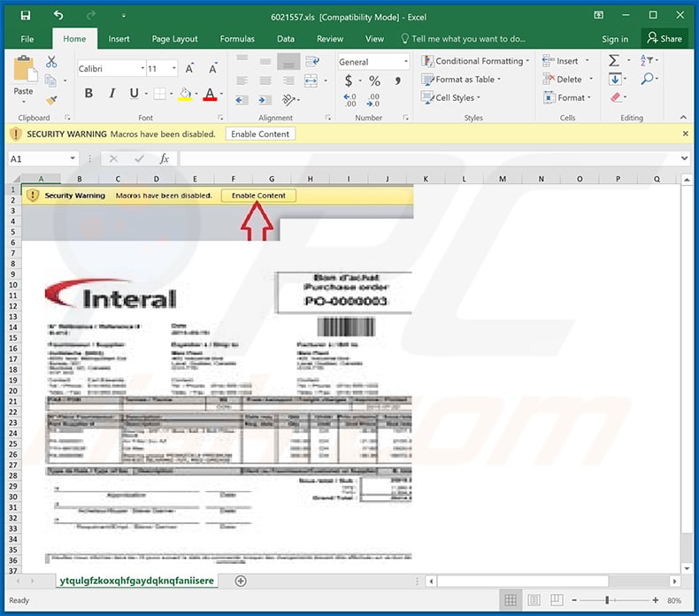Click AutoSum sigma icon
Viewport: 699px width, 616px height.
614,60
